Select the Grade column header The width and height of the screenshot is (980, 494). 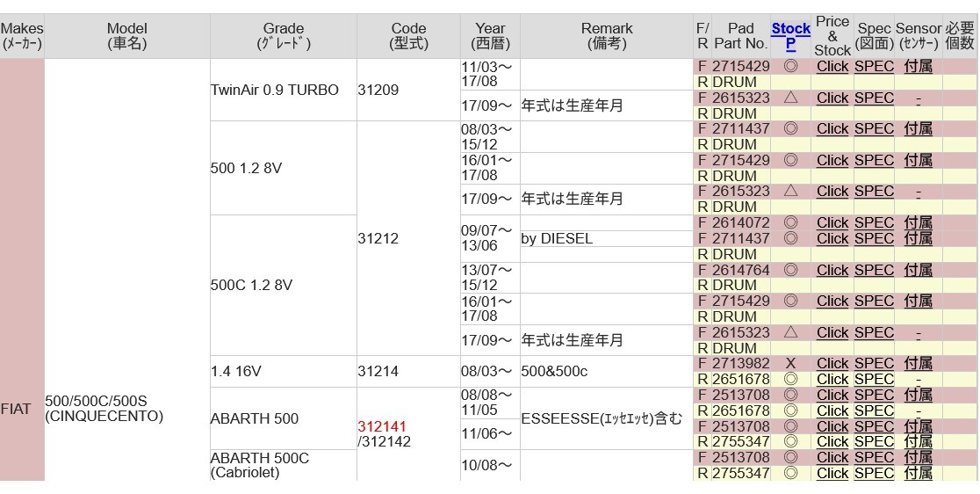pyautogui.click(x=283, y=36)
